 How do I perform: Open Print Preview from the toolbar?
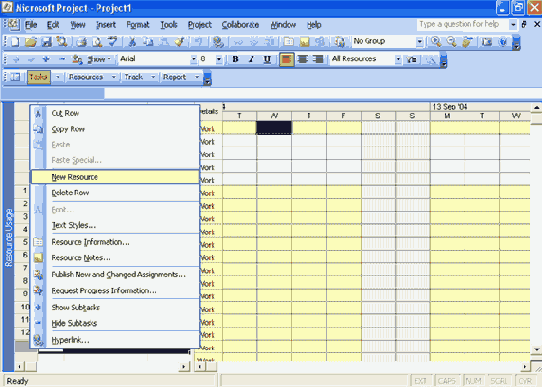tap(97, 42)
